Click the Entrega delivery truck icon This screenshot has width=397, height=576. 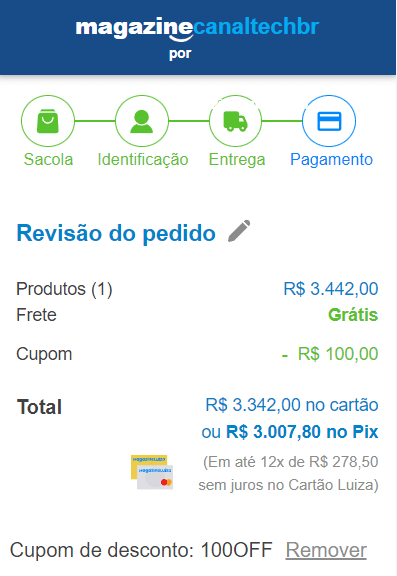(x=235, y=121)
